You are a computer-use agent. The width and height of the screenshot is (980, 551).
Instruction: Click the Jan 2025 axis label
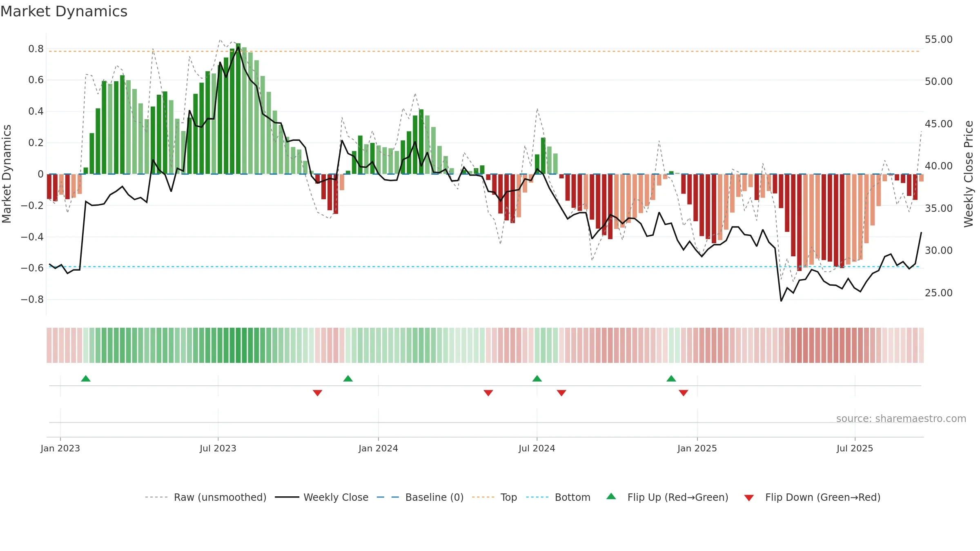(x=697, y=448)
